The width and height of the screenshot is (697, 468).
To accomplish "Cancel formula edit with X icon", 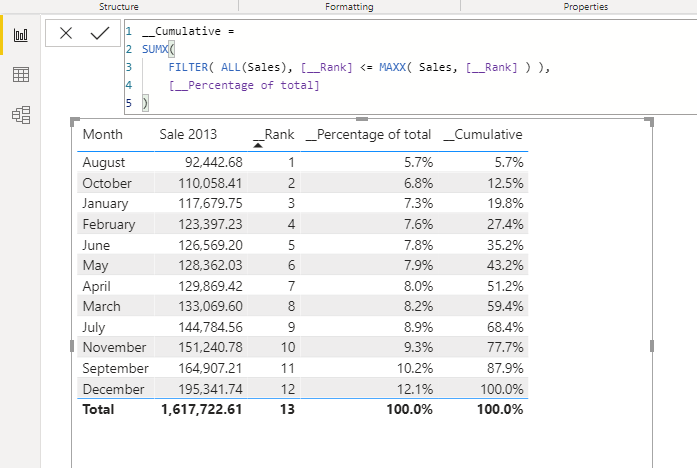I will pyautogui.click(x=66, y=33).
